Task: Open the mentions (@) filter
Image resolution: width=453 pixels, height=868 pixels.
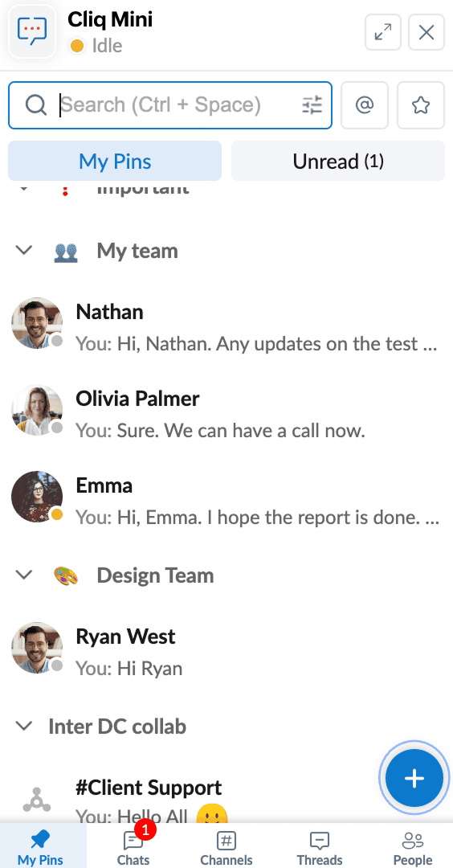Action: [365, 105]
